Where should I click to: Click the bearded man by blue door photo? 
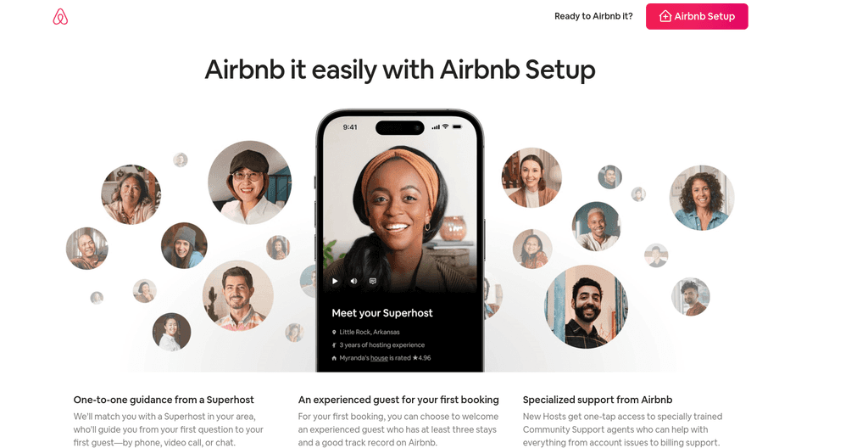587,306
